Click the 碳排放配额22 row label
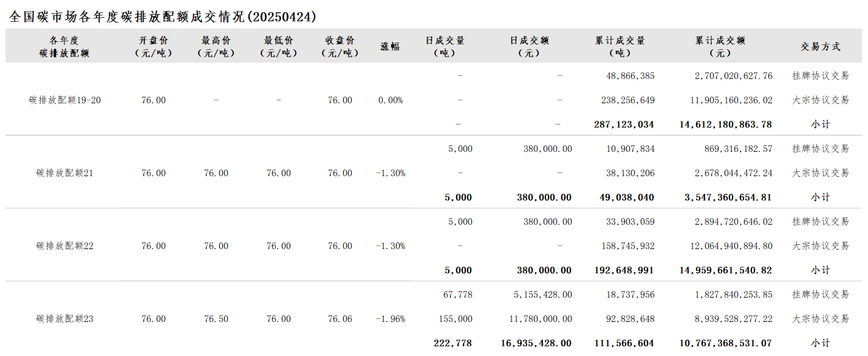The image size is (868, 356). tap(65, 246)
